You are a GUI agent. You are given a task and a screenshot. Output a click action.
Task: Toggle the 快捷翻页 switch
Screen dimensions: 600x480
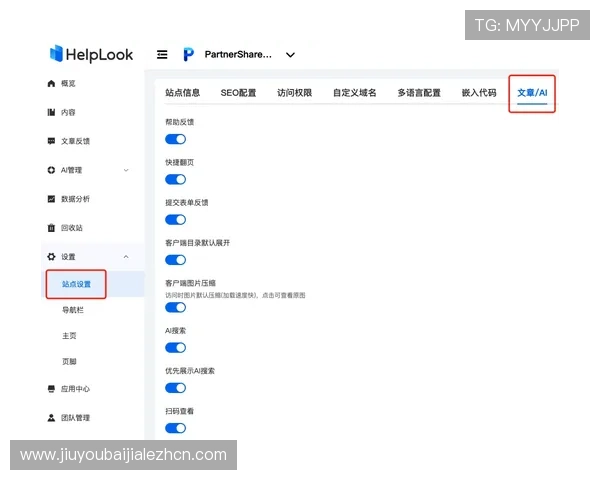[x=176, y=180]
